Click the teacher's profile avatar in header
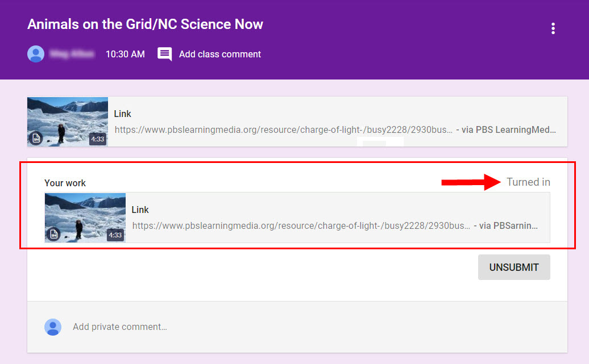The height and width of the screenshot is (364, 589). [36, 55]
